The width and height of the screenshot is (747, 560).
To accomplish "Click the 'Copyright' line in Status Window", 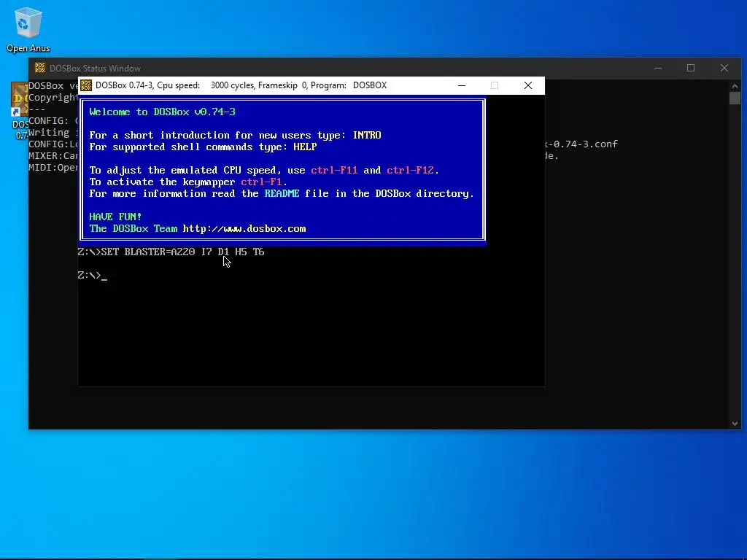I will (53, 97).
